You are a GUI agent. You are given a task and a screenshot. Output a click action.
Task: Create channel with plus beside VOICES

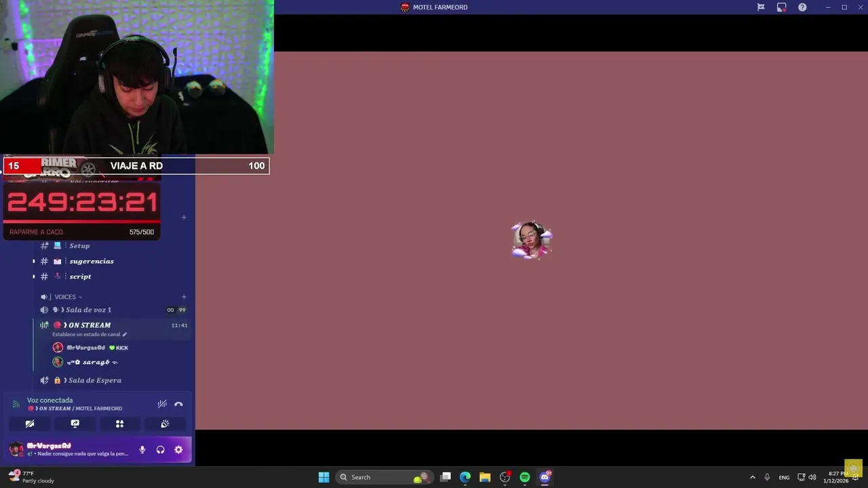pyautogui.click(x=184, y=297)
